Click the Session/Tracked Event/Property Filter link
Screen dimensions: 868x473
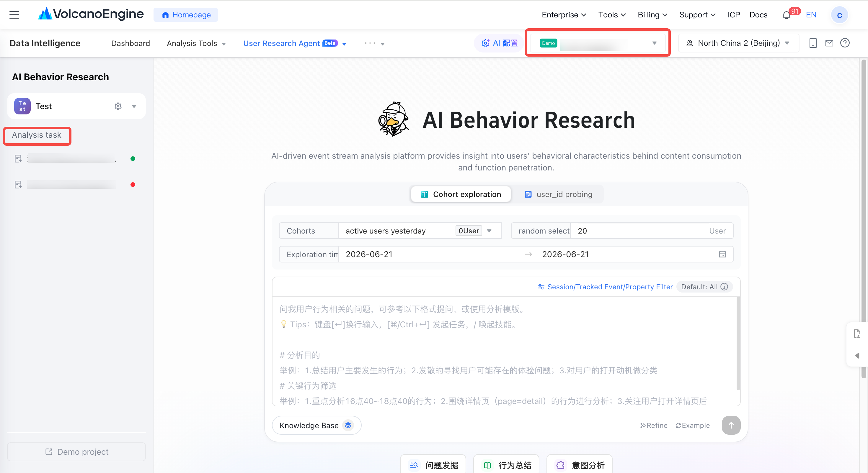605,287
